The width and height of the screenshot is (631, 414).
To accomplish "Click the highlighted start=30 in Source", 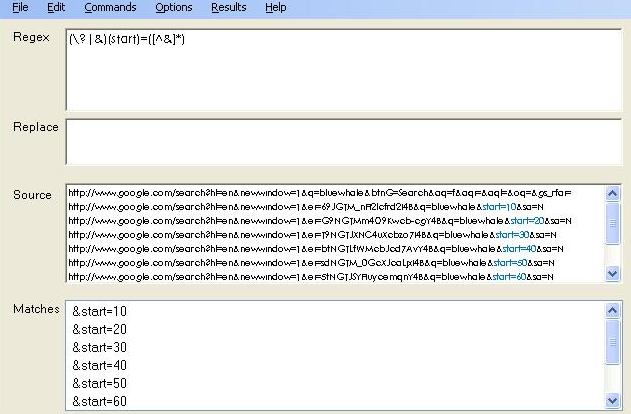I will (x=512, y=235).
